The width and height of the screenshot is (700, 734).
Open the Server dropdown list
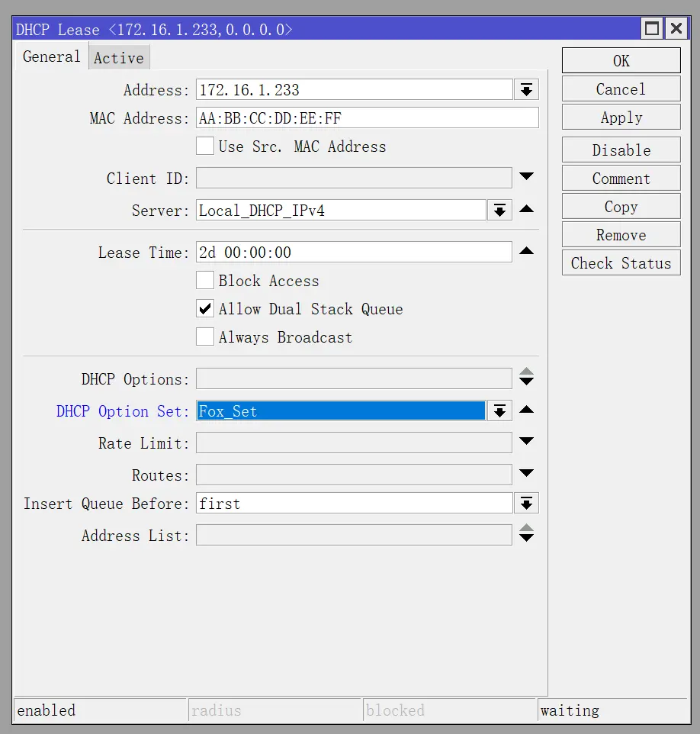coord(499,210)
